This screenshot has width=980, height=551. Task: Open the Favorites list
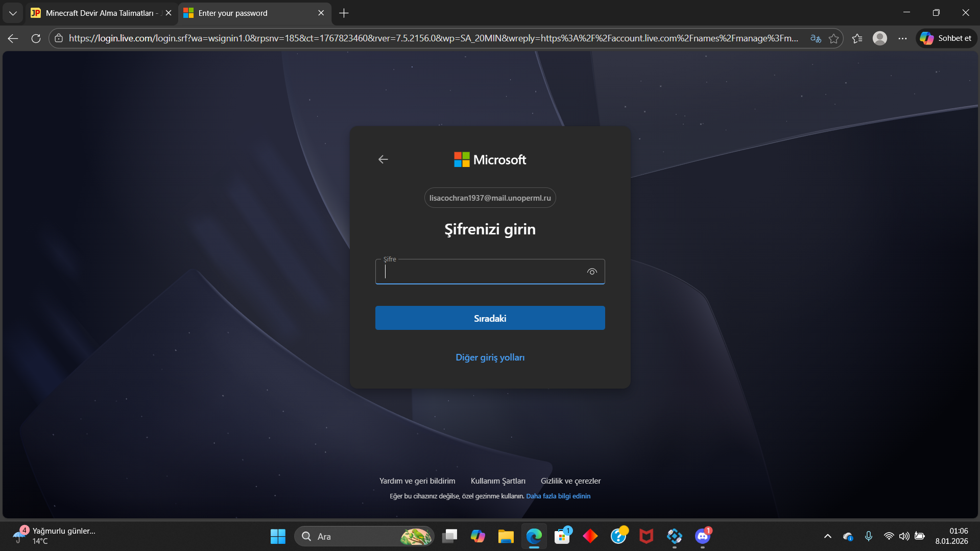point(857,38)
